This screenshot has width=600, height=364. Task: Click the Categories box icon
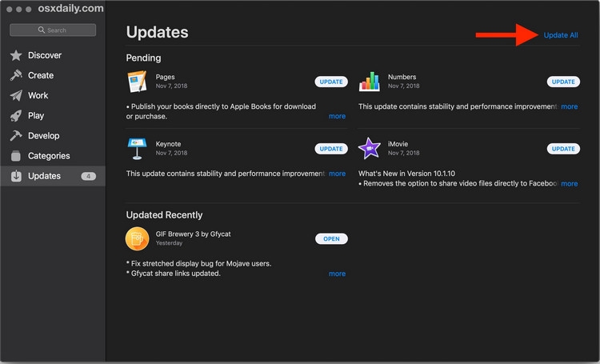[x=16, y=156]
